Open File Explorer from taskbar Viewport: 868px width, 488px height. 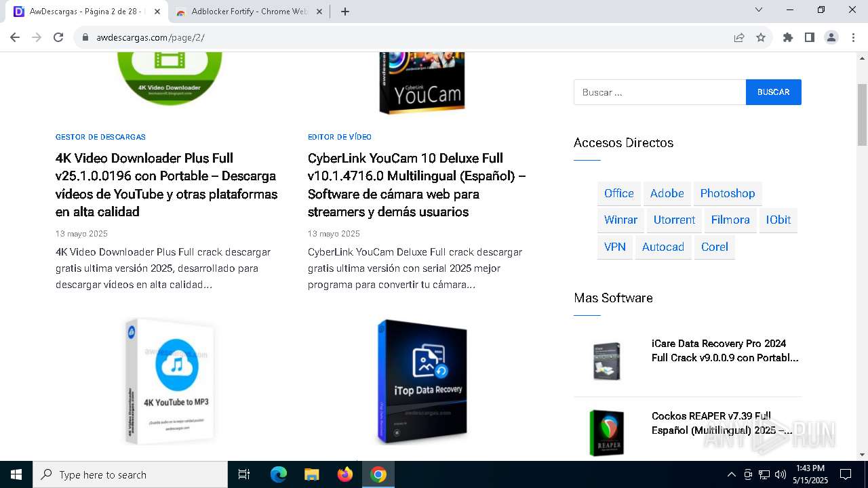click(x=311, y=474)
